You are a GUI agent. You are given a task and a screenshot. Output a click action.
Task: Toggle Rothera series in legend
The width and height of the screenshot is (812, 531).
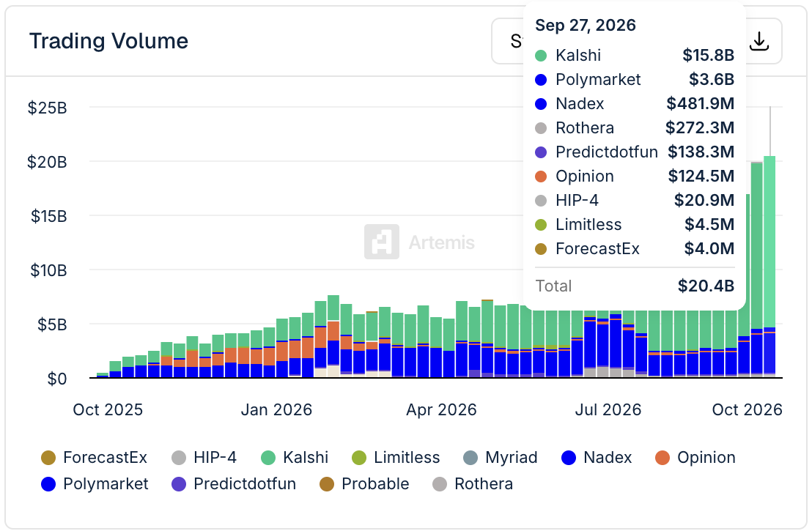coord(473,484)
